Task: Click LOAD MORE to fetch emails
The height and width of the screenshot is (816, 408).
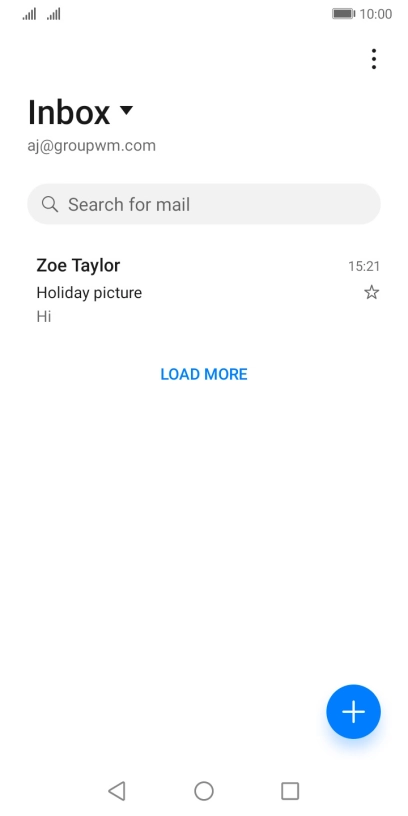Action: point(204,374)
